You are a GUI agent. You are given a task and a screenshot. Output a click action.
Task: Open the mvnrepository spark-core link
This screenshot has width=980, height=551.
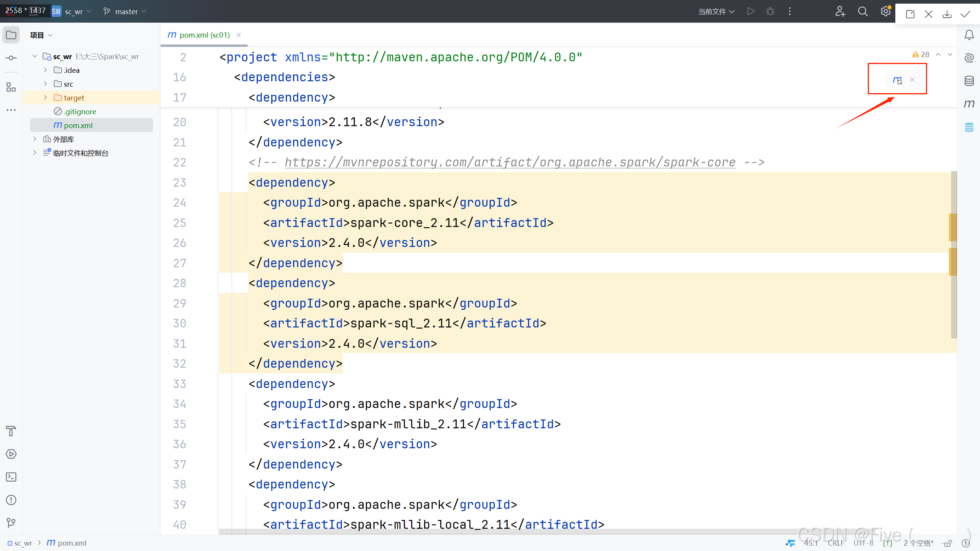[510, 162]
